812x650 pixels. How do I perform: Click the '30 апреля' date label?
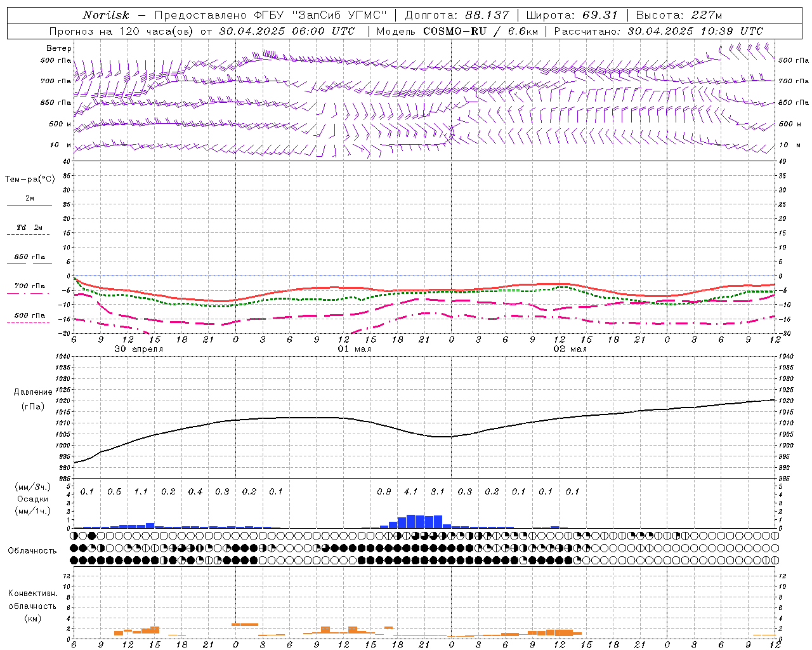pos(138,348)
